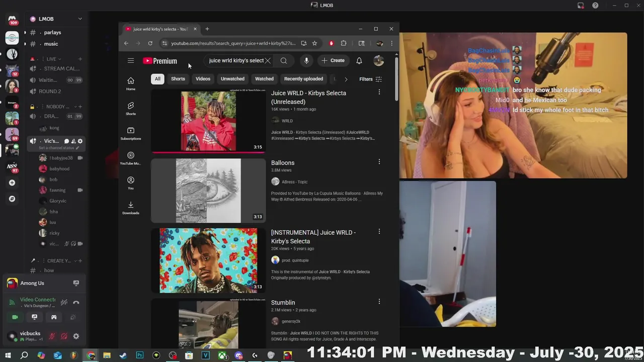
Task: Select the Recently uploaded filter chip
Action: (303, 79)
